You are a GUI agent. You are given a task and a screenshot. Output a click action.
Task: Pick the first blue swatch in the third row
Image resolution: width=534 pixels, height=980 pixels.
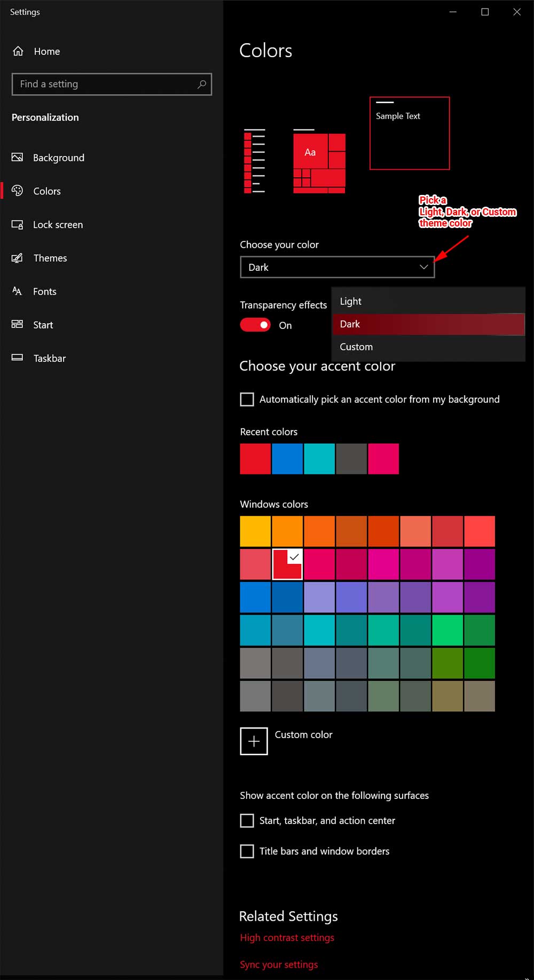pyautogui.click(x=255, y=597)
